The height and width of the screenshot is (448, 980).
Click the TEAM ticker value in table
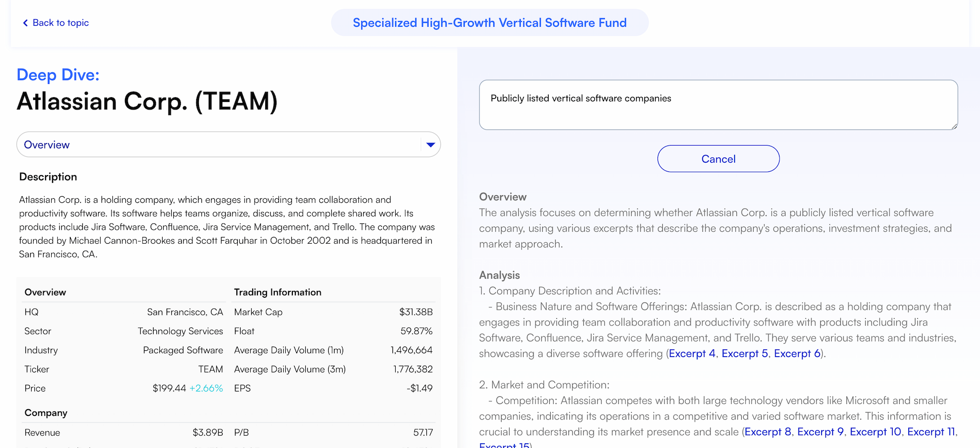211,370
